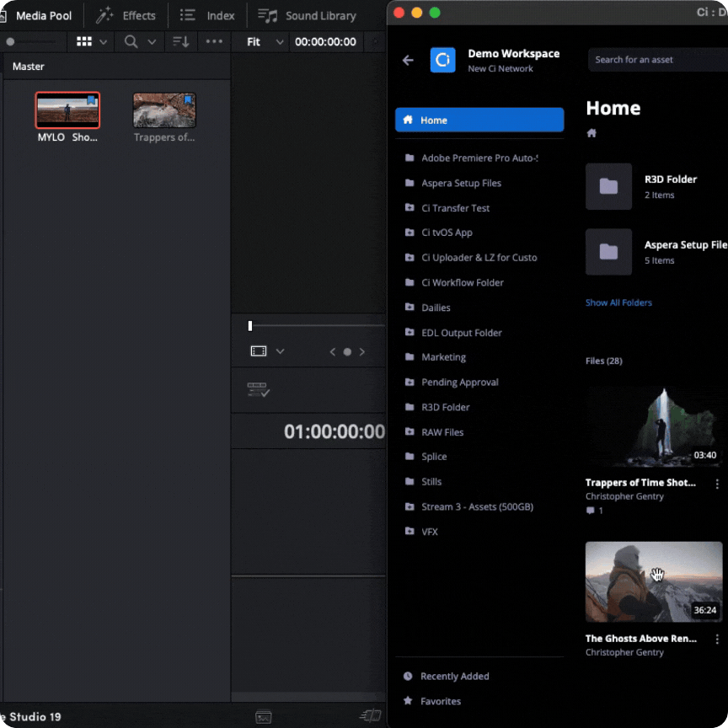Click the viewer clip mode film icon
The height and width of the screenshot is (728, 728).
pos(259,351)
